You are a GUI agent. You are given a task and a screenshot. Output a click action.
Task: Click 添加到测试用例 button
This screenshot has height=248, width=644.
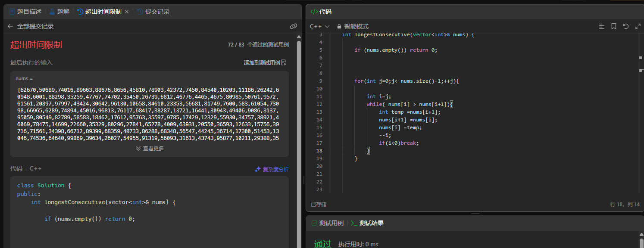265,62
